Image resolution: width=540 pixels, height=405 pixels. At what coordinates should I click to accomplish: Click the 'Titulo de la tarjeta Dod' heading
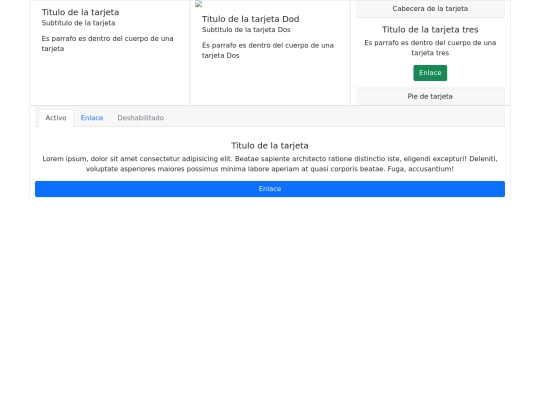point(250,19)
